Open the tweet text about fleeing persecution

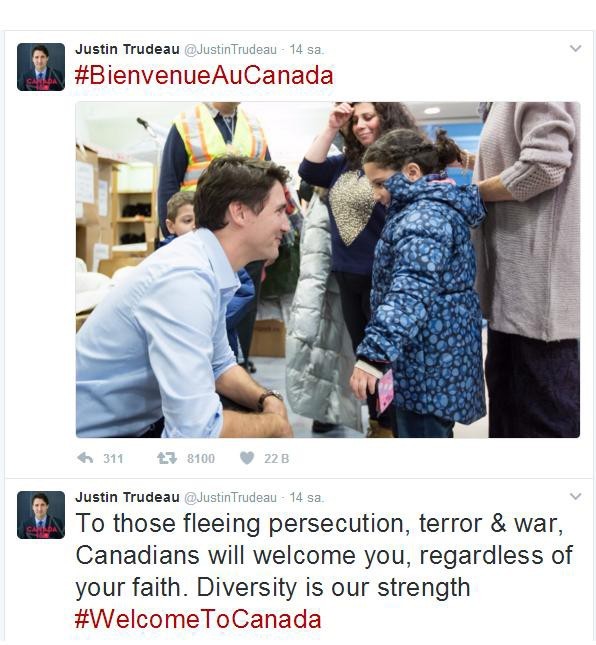[324, 555]
